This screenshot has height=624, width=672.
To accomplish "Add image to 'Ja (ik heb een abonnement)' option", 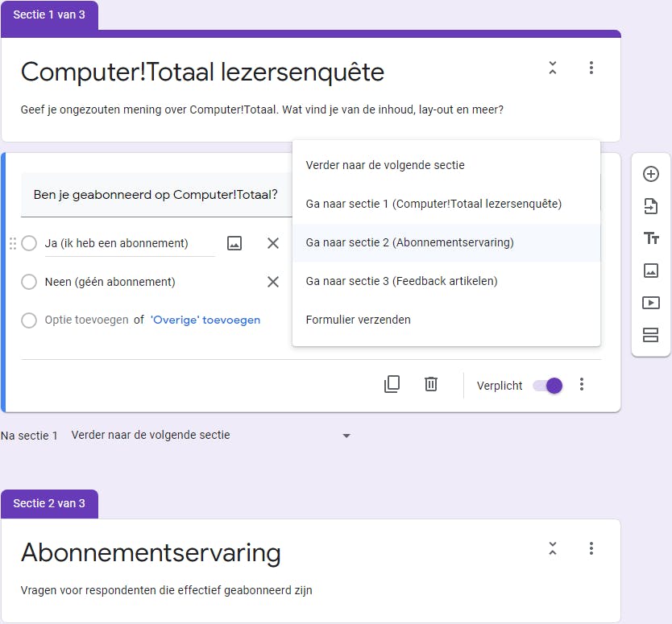I will coord(234,243).
